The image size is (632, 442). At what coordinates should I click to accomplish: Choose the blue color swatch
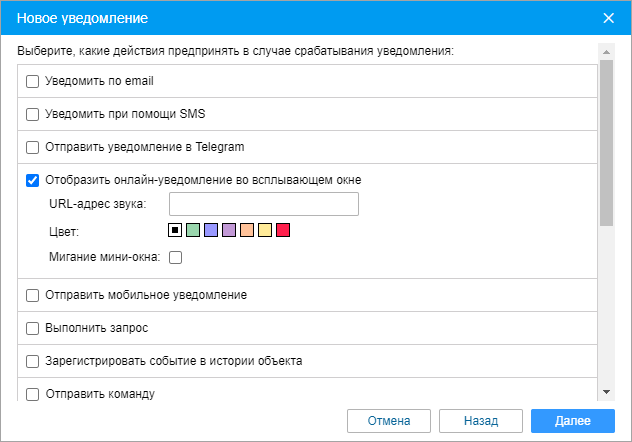pyautogui.click(x=211, y=231)
